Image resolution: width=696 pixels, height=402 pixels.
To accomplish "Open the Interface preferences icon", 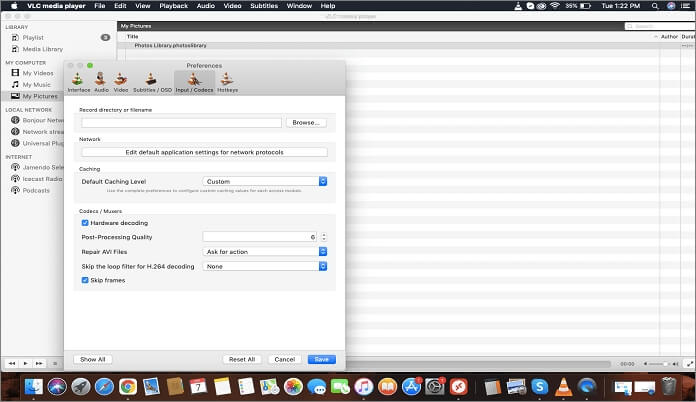I will tap(78, 82).
